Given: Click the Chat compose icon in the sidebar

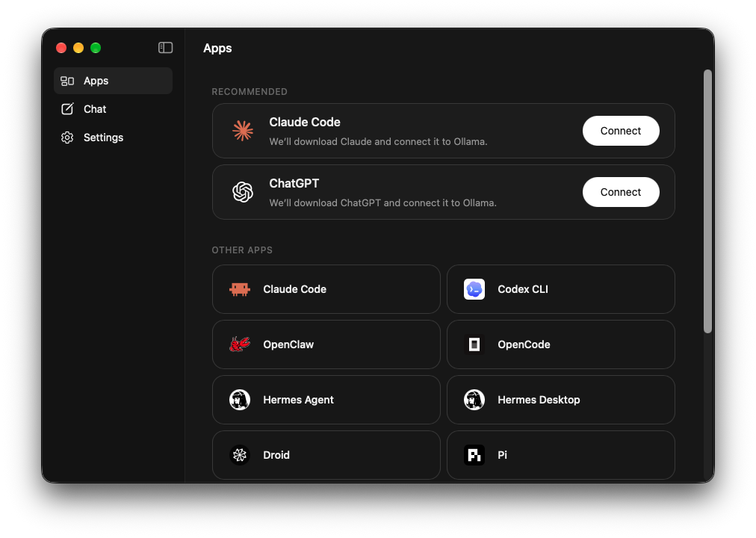Looking at the screenshot, I should [67, 109].
